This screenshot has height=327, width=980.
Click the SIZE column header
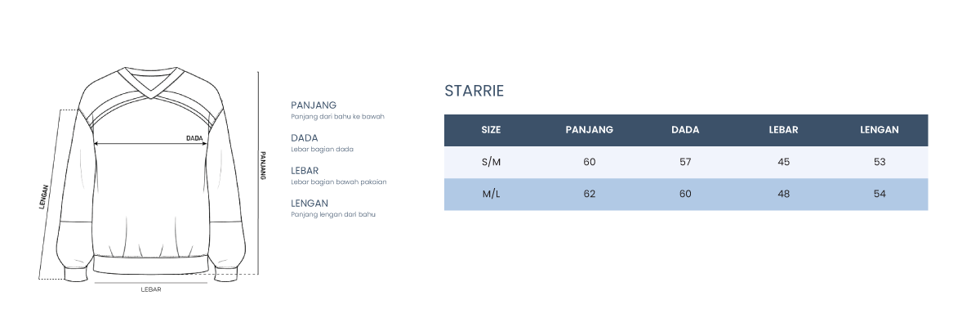[x=491, y=130]
